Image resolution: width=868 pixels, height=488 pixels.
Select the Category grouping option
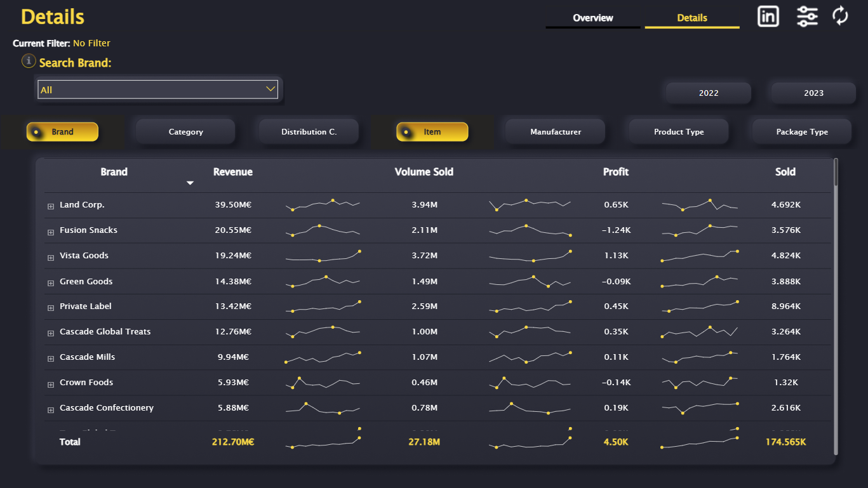[185, 132]
